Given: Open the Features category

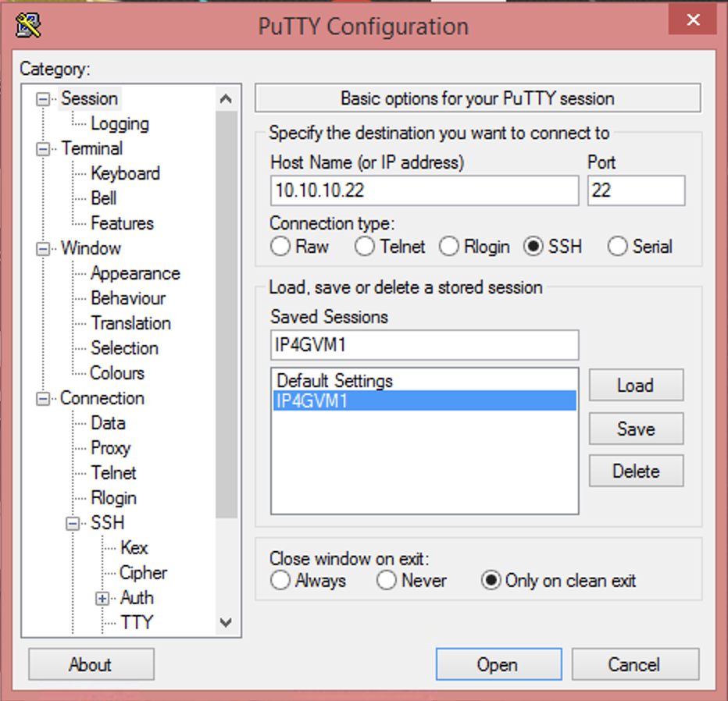Looking at the screenshot, I should pos(122,223).
